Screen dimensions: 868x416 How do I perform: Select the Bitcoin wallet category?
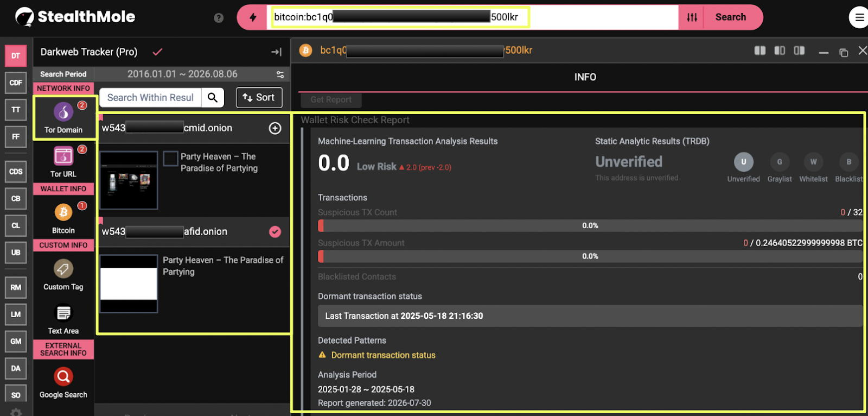(63, 218)
